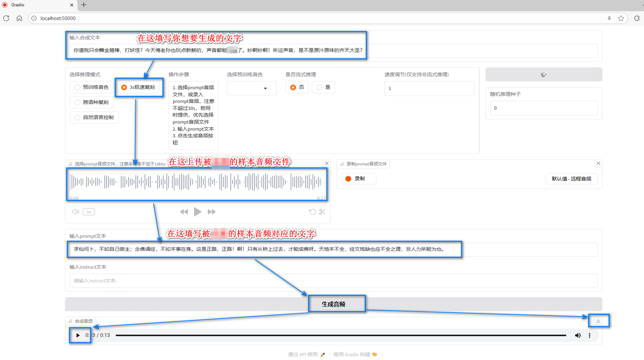This screenshot has height=360, width=644.
Task: Open the three-dot menu on 合成音频 player
Action: [590, 335]
